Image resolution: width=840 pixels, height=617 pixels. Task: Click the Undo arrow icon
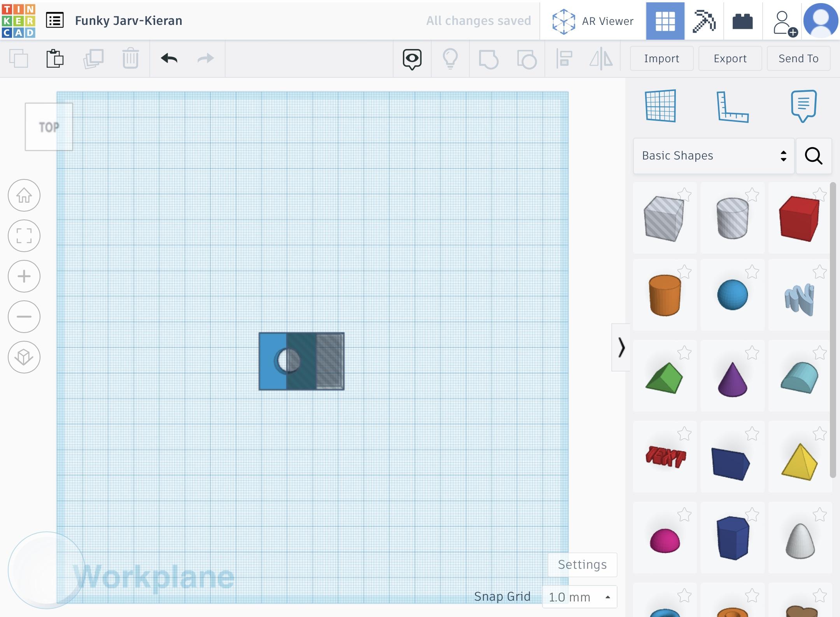[x=169, y=58]
